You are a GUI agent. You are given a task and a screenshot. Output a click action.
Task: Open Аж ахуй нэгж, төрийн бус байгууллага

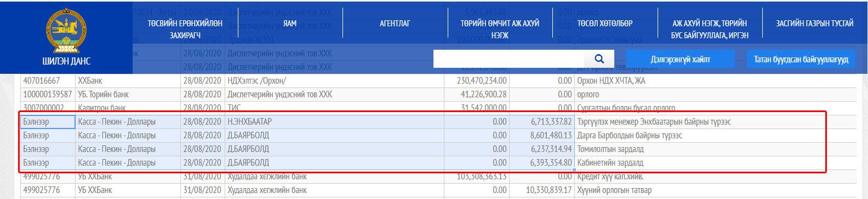tap(710, 29)
